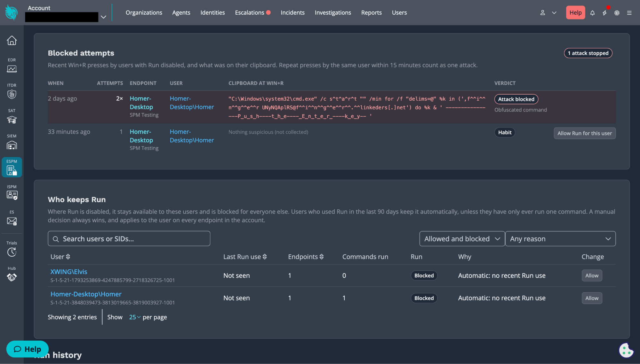Sort by Last Run use column
The width and height of the screenshot is (640, 364).
[x=245, y=257]
